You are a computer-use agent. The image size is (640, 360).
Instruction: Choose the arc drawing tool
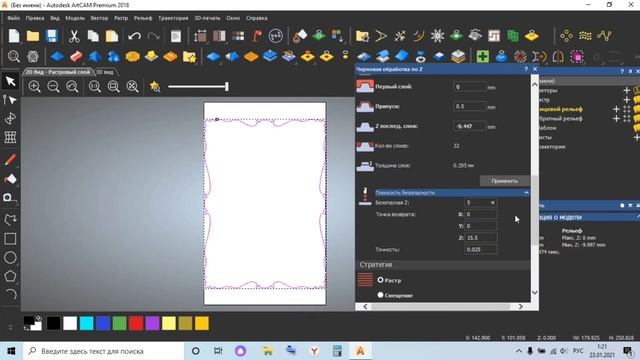pos(10,295)
